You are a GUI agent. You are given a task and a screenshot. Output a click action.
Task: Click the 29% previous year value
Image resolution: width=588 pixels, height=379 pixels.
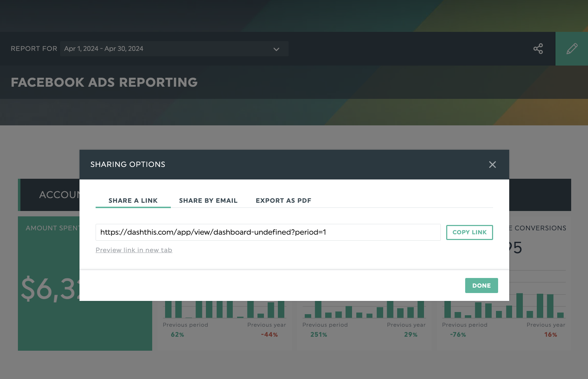coord(411,335)
